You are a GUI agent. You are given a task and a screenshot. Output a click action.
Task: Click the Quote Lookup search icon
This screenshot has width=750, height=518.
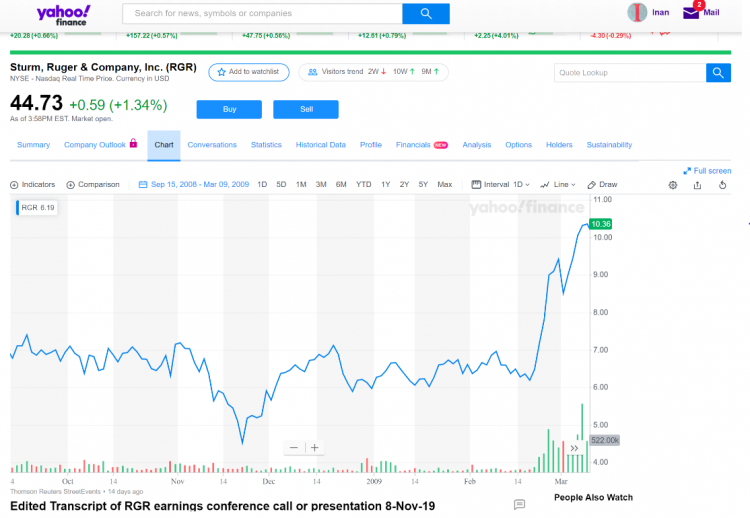tap(718, 73)
